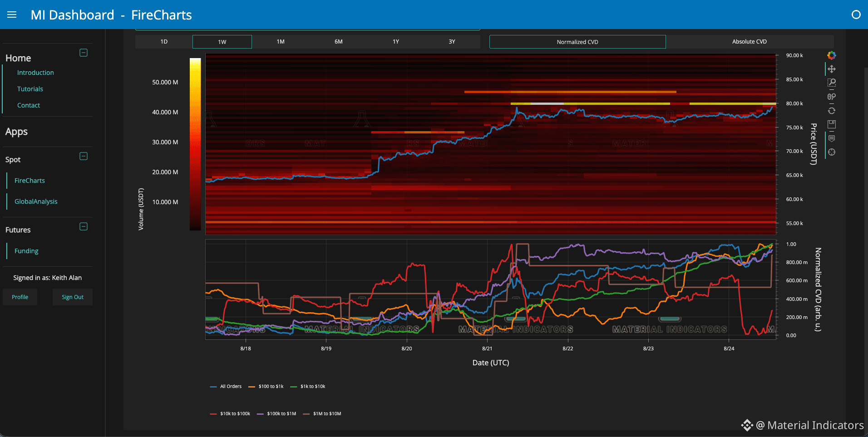Toggle $1M to $10M legend series
This screenshot has width=868, height=437.
[322, 414]
